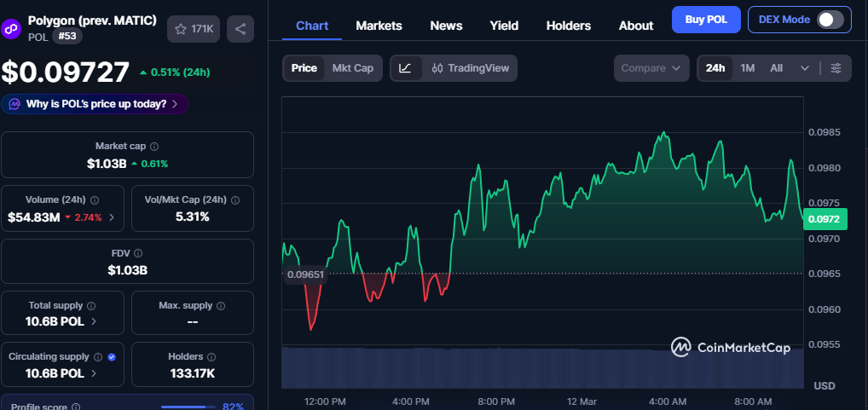Click the $54.83M volume value

click(34, 217)
